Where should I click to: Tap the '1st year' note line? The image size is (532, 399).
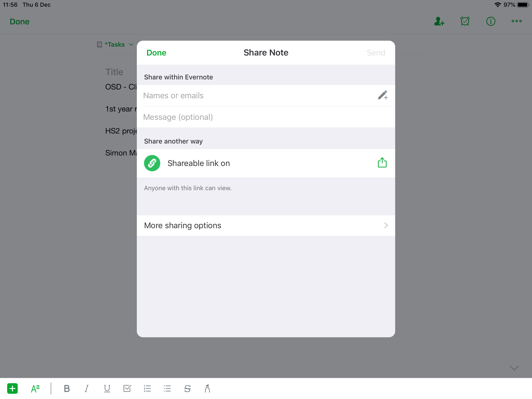pyautogui.click(x=121, y=109)
